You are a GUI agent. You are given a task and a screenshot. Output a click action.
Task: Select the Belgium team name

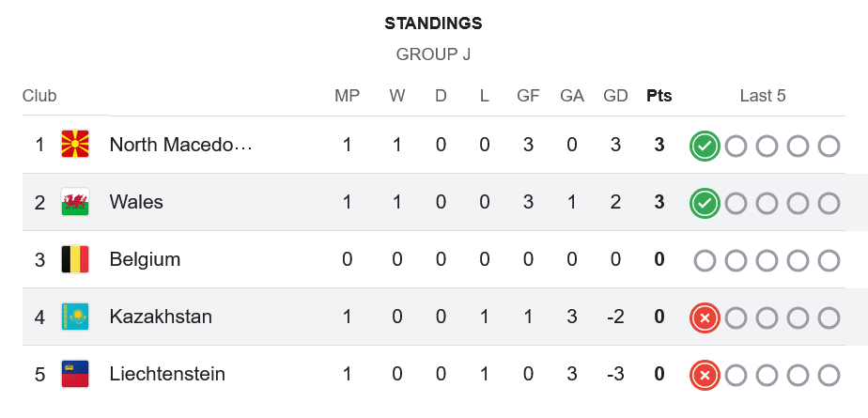145,259
